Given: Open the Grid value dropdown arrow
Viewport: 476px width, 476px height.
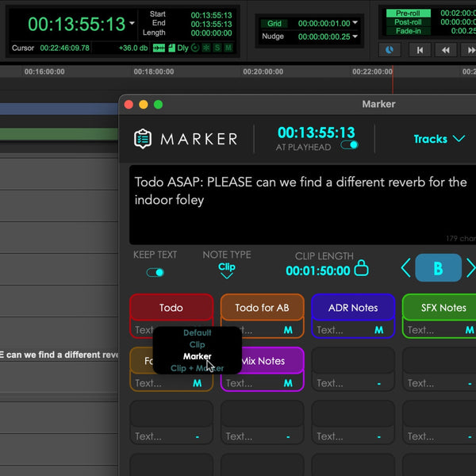Looking at the screenshot, I should click(355, 23).
